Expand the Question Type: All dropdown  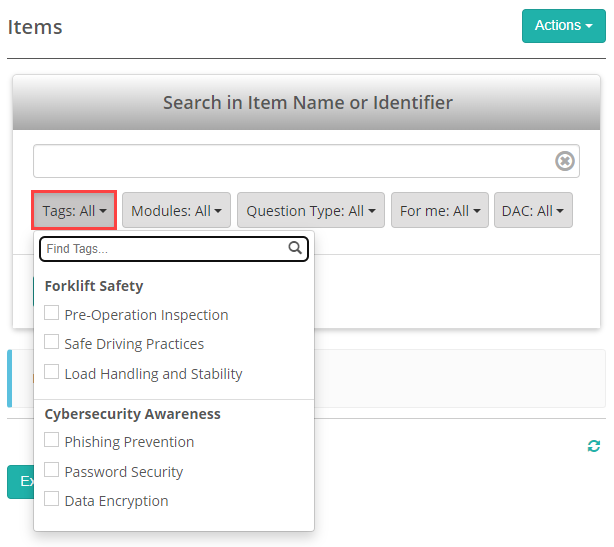tap(311, 211)
